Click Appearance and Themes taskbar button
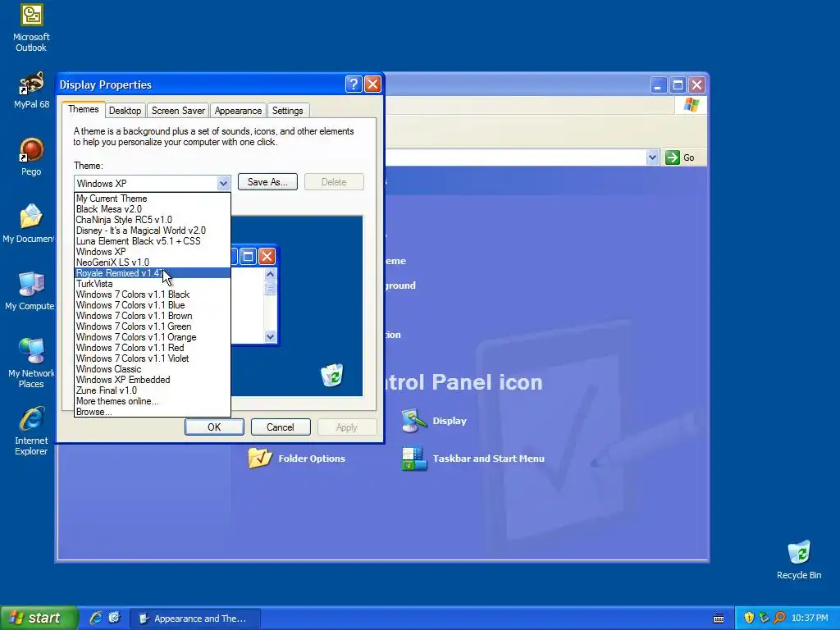Screen dimensions: 840x630 coord(195,619)
